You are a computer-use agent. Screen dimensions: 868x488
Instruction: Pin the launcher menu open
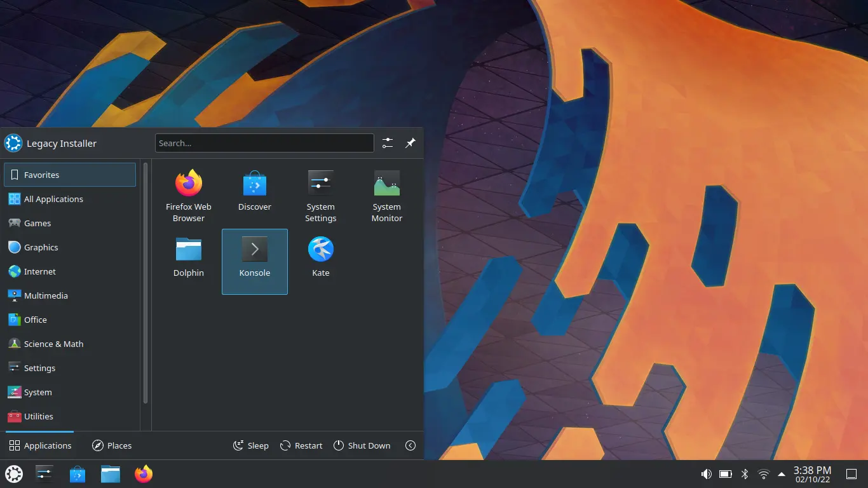[x=410, y=143]
